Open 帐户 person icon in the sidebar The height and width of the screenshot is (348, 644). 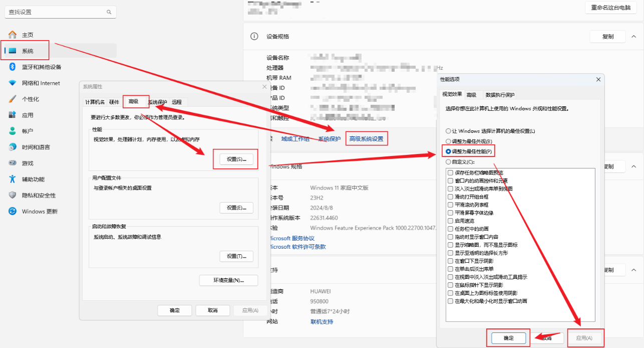(13, 131)
